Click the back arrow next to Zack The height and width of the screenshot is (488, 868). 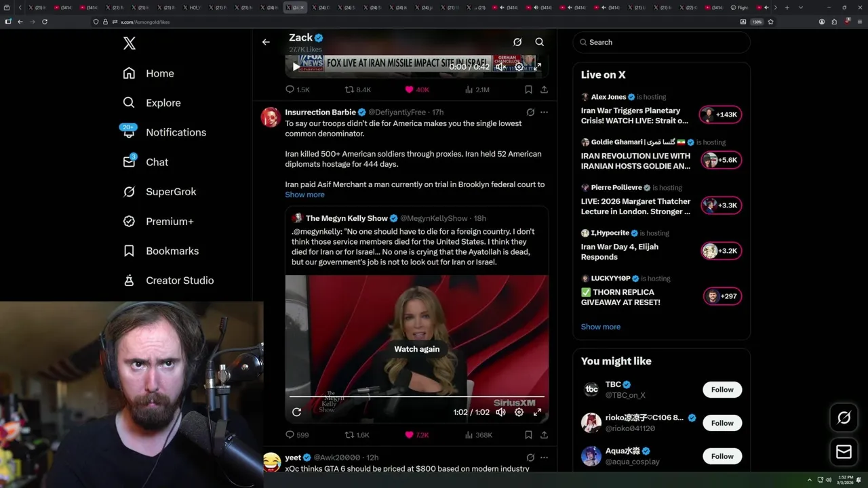pos(266,42)
